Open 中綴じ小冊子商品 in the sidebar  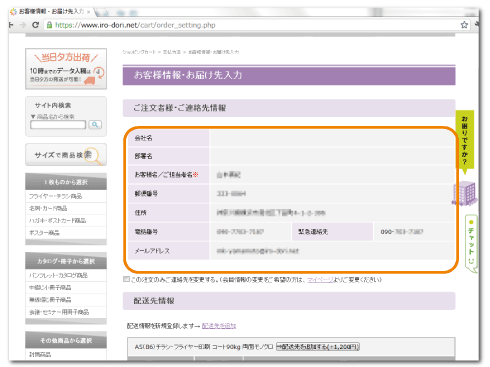point(50,287)
